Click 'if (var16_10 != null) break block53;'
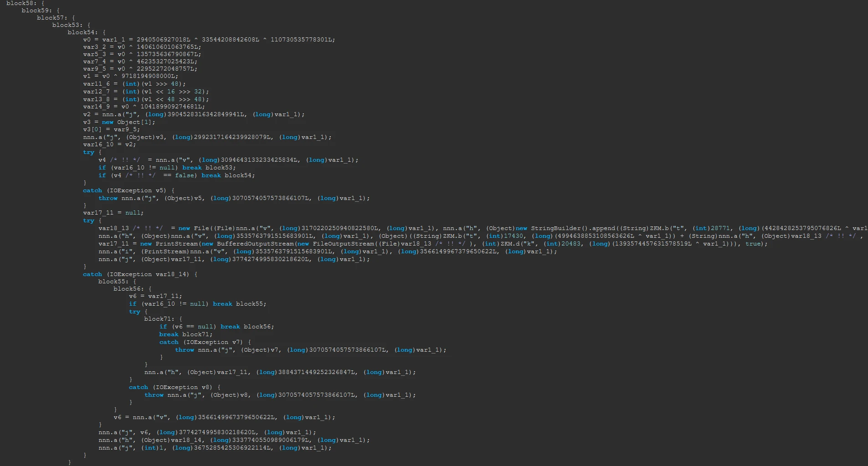This screenshot has width=868, height=466. [x=167, y=168]
